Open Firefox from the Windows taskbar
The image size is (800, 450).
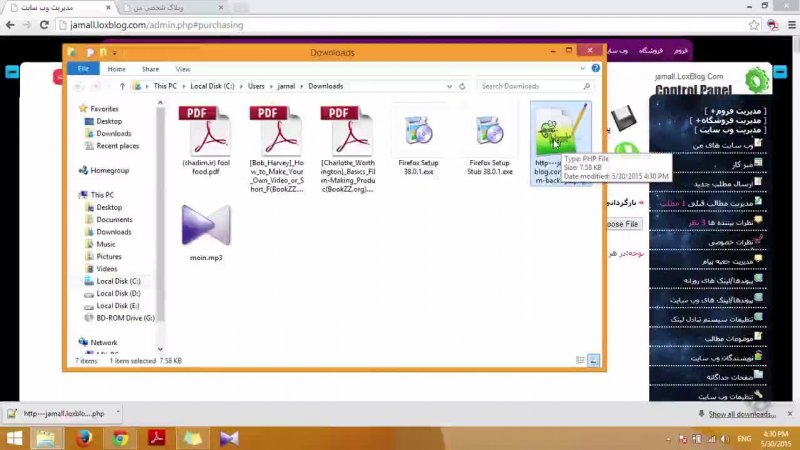coord(83,438)
